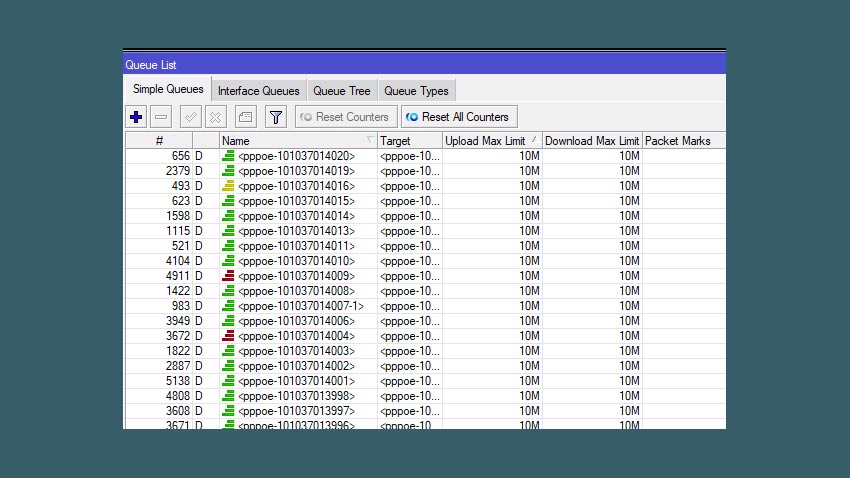Add a new queue with the plus icon
The height and width of the screenshot is (478, 850).
136,117
